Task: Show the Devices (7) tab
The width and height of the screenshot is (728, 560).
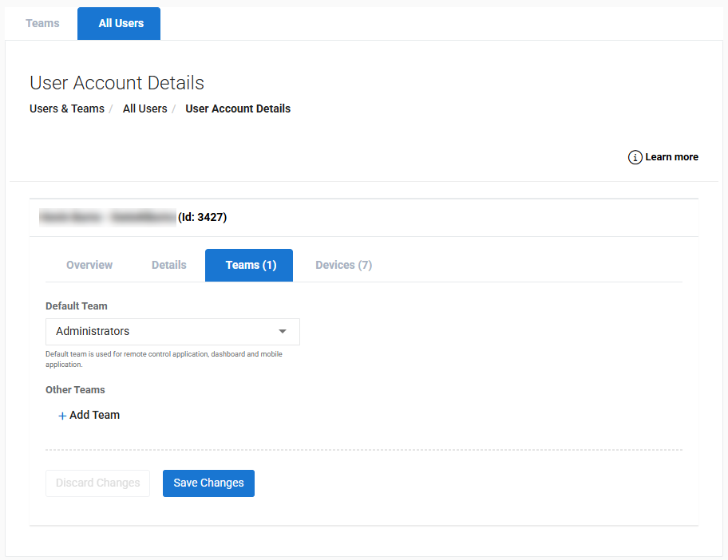Action: click(343, 265)
